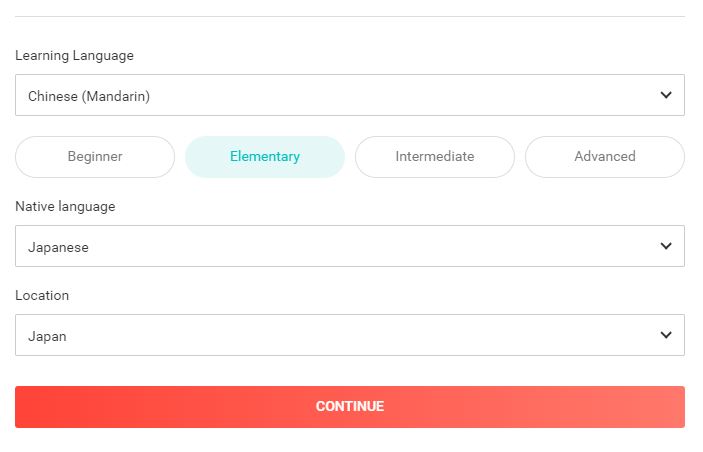The image size is (703, 452).
Task: Click the "Japanese" selected value text
Action: [x=58, y=247]
